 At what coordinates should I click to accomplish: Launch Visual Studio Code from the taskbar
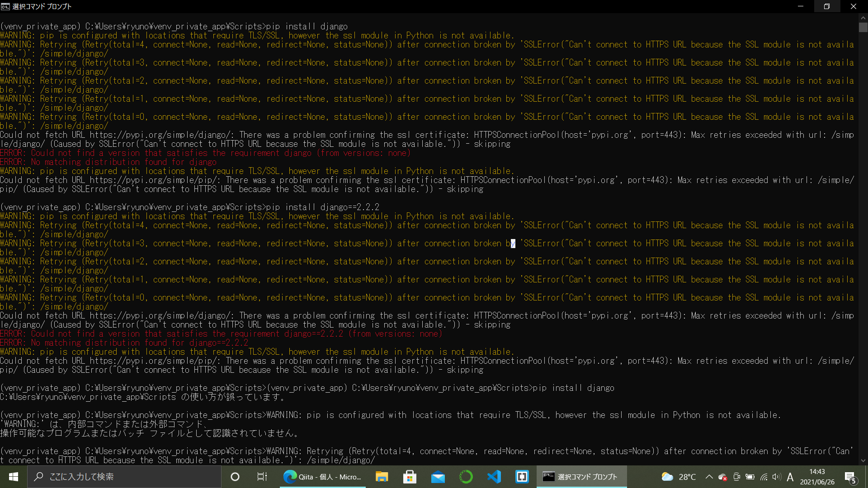[x=494, y=477]
